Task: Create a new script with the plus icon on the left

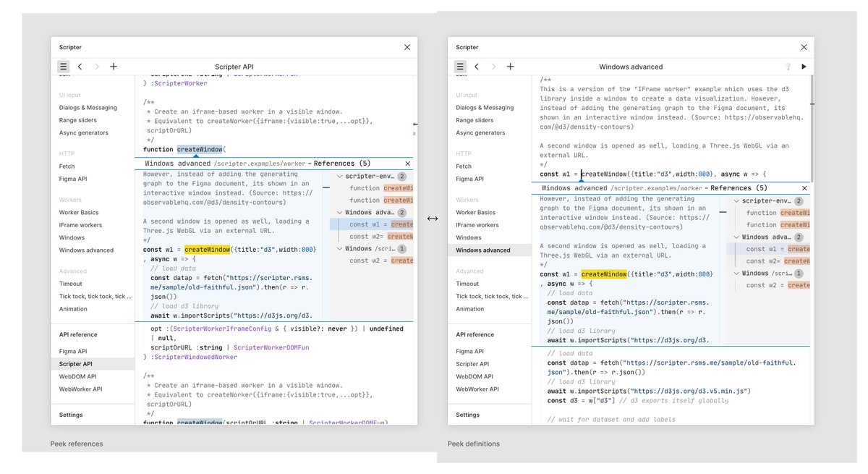Action: [113, 66]
